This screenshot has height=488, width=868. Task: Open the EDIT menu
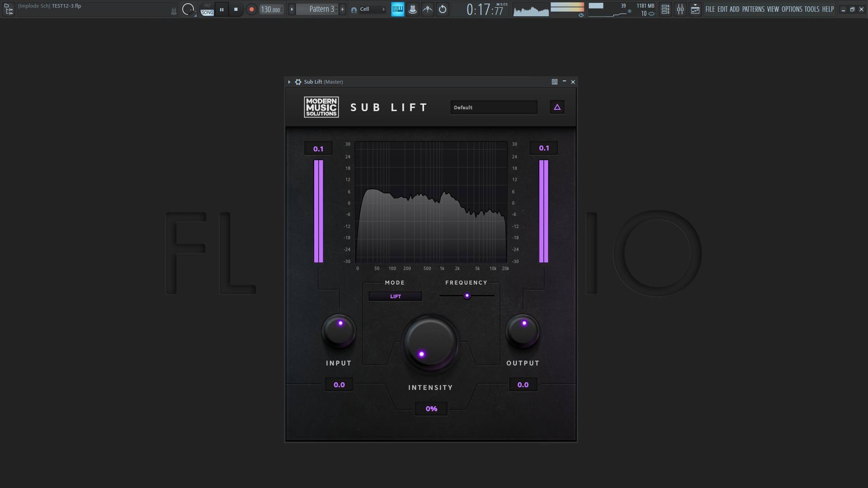point(722,9)
